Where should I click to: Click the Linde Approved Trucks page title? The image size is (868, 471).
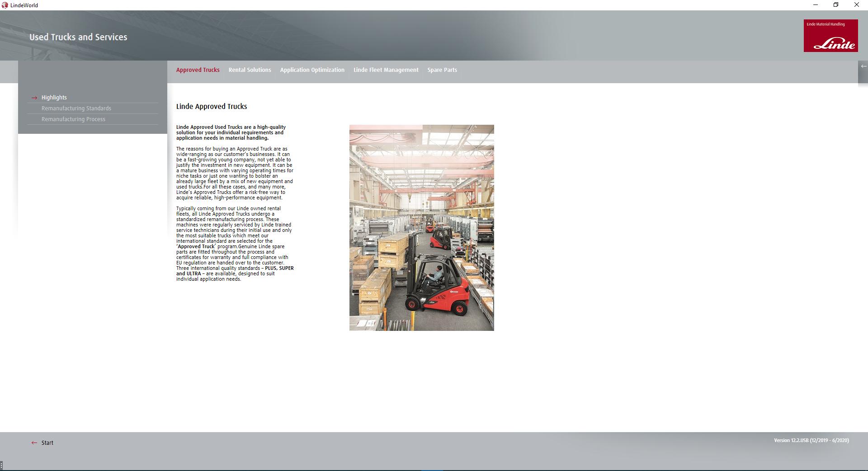[x=211, y=106]
